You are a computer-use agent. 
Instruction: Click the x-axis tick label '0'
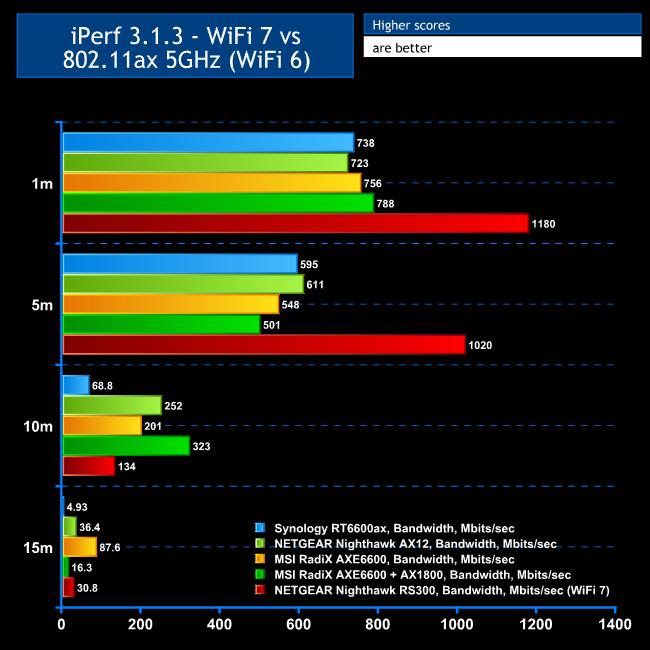pyautogui.click(x=61, y=624)
